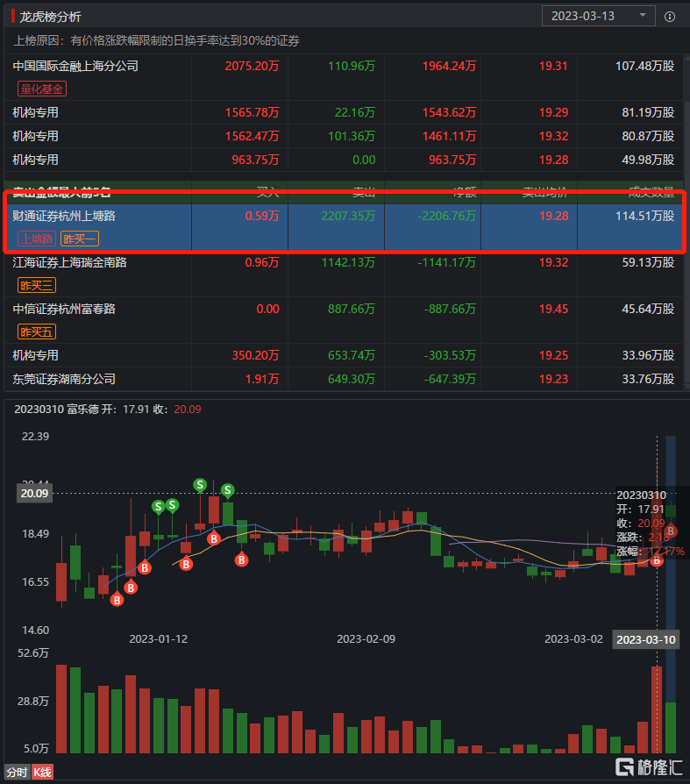Click the 887.66万 sell amount
Viewport: 690px width, 784px height.
pyautogui.click(x=352, y=309)
